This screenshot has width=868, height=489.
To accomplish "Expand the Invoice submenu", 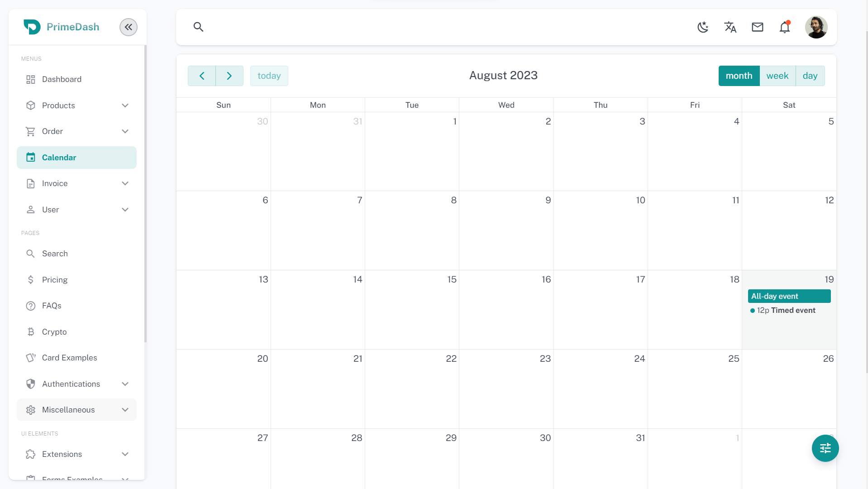I will coord(77,183).
